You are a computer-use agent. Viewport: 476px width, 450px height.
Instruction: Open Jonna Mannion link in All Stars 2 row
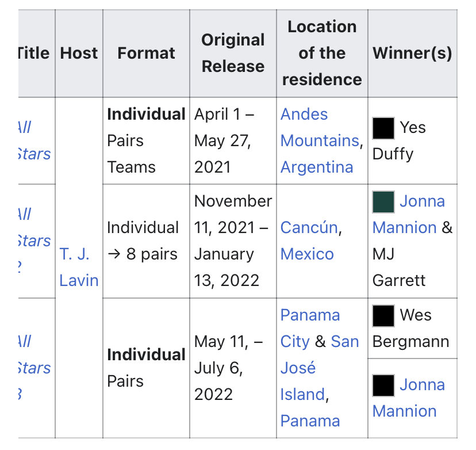409,214
